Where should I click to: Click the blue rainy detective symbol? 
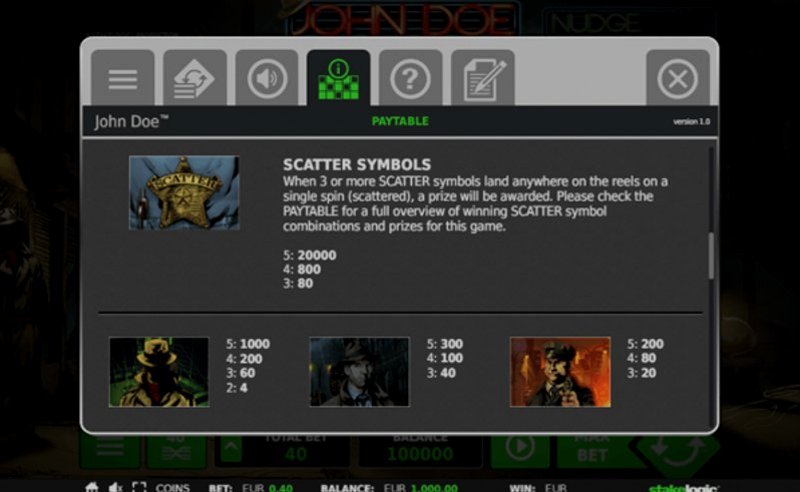click(359, 372)
